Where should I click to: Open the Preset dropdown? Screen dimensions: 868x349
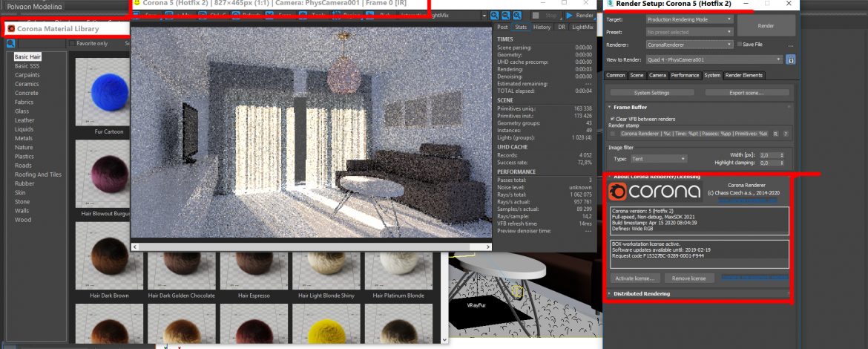(689, 32)
